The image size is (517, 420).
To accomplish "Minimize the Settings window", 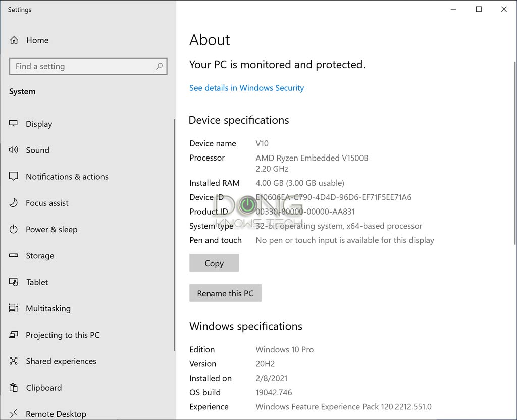I will click(x=454, y=9).
